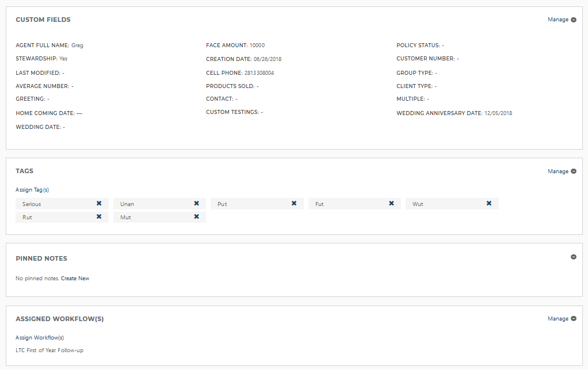Click the Unan tag label
This screenshot has height=370, width=588.
(x=127, y=204)
